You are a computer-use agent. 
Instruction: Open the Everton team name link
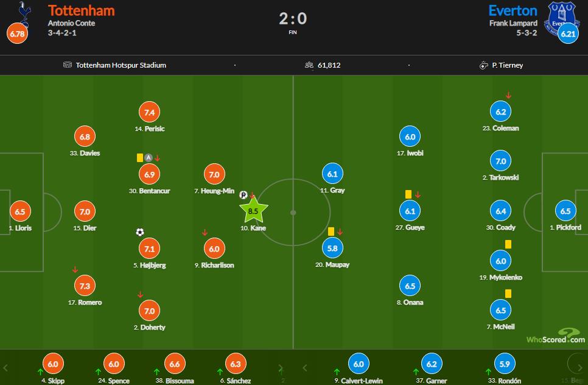(x=513, y=10)
